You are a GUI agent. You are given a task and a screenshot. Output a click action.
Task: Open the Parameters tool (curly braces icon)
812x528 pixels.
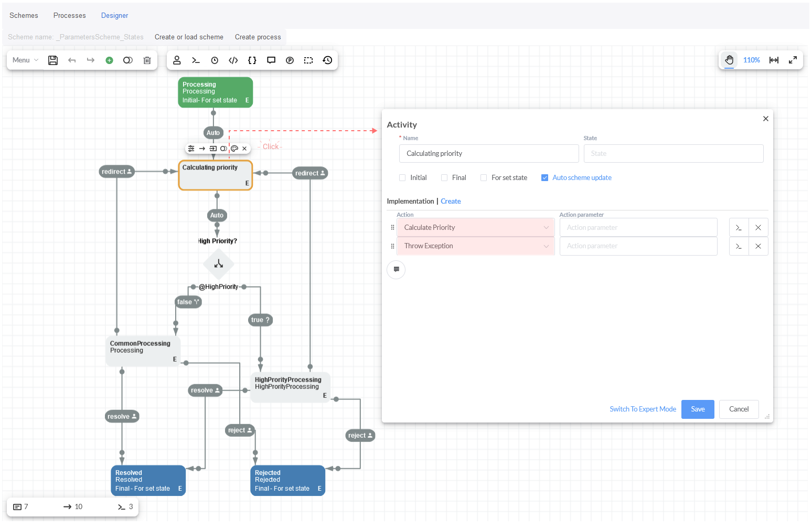point(252,60)
